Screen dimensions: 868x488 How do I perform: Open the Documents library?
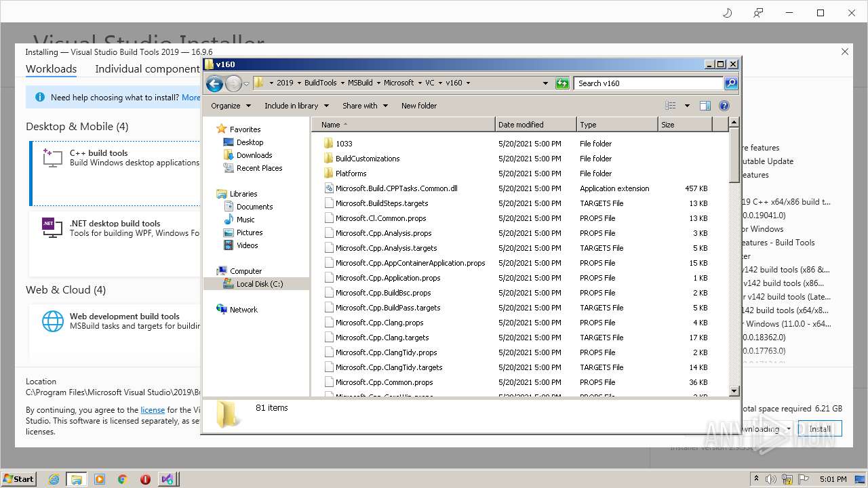pos(254,207)
